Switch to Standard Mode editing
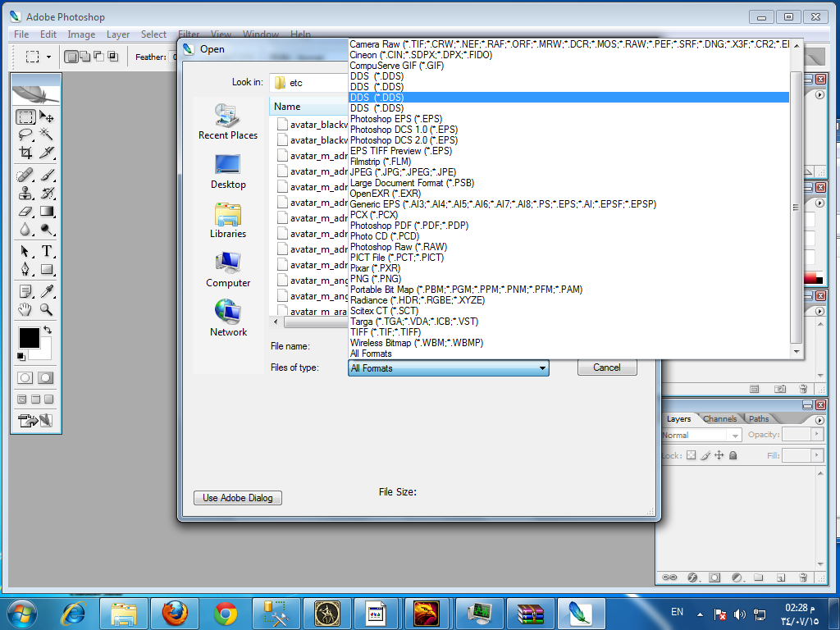The height and width of the screenshot is (630, 840). point(25,377)
